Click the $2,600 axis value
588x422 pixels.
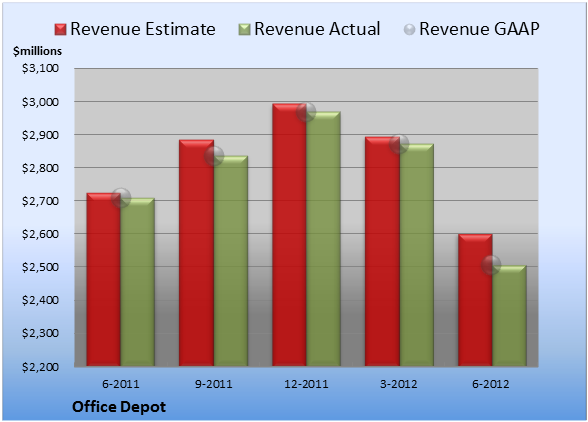[40, 234]
